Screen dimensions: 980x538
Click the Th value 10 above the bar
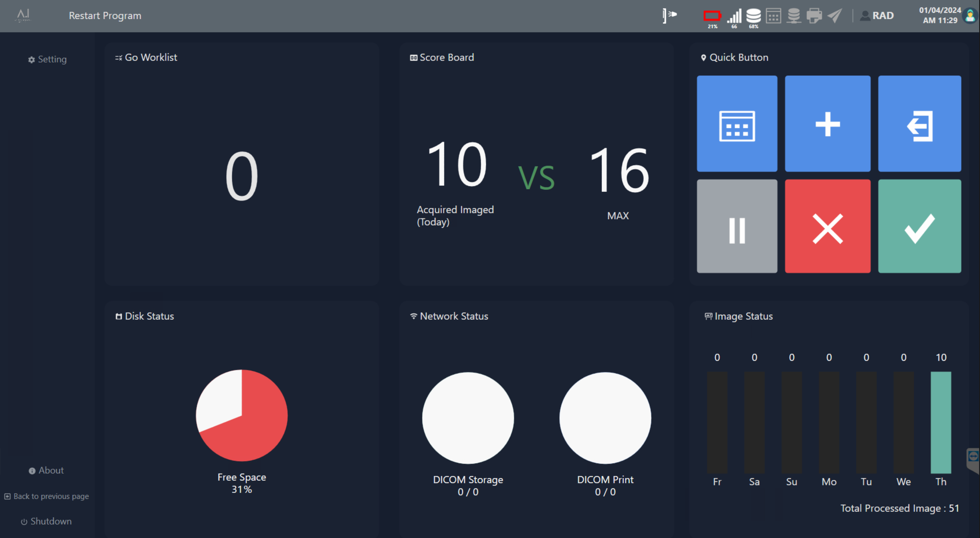(x=941, y=357)
